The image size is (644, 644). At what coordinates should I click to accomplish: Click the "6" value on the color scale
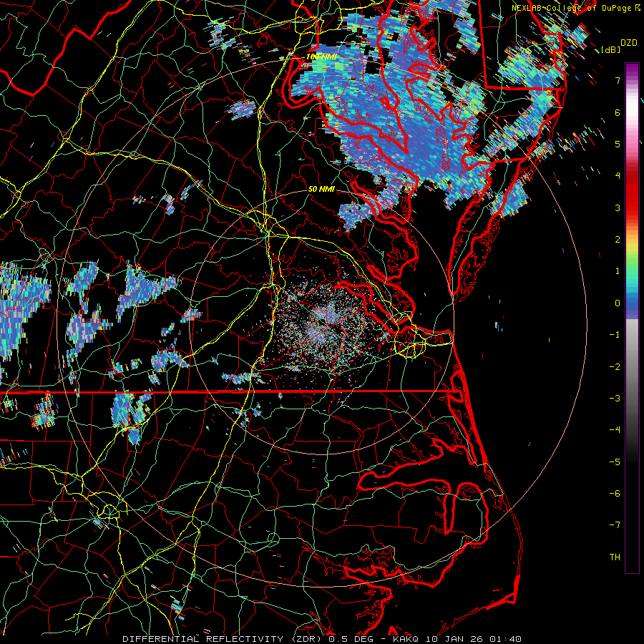click(618, 112)
